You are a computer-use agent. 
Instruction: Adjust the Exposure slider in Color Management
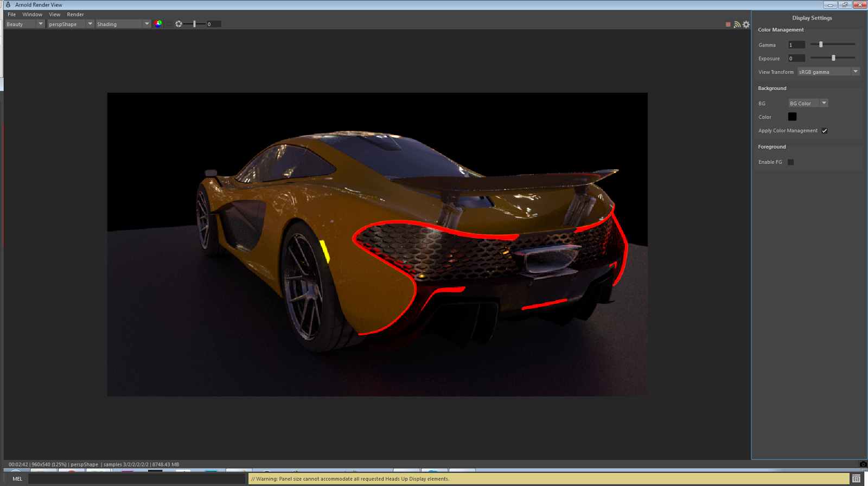(833, 58)
